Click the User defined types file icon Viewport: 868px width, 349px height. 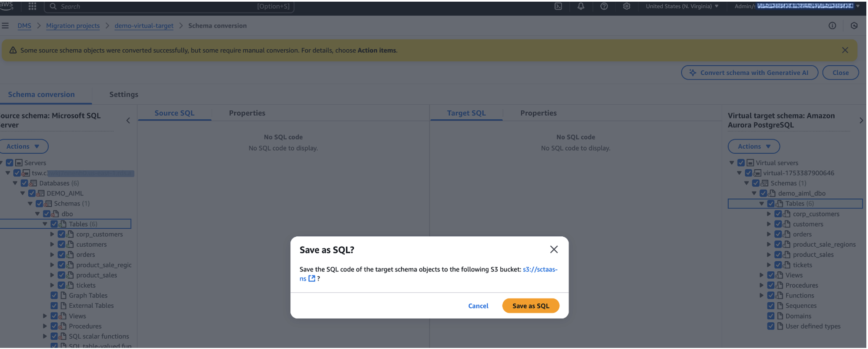pyautogui.click(x=780, y=326)
